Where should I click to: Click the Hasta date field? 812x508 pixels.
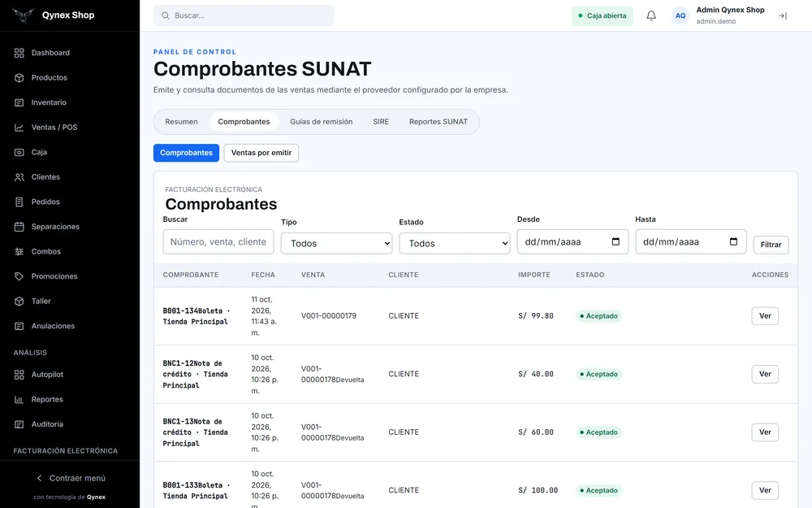point(691,242)
